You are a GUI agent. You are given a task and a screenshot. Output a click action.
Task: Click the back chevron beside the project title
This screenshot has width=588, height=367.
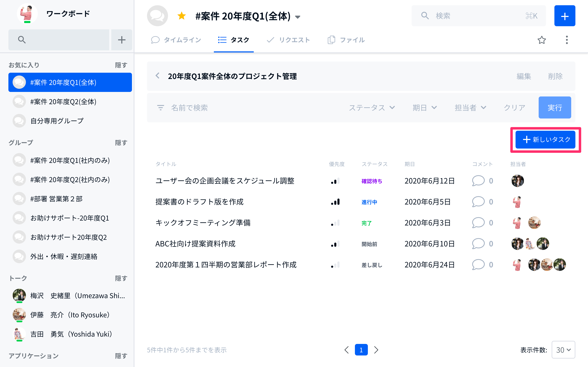(157, 76)
